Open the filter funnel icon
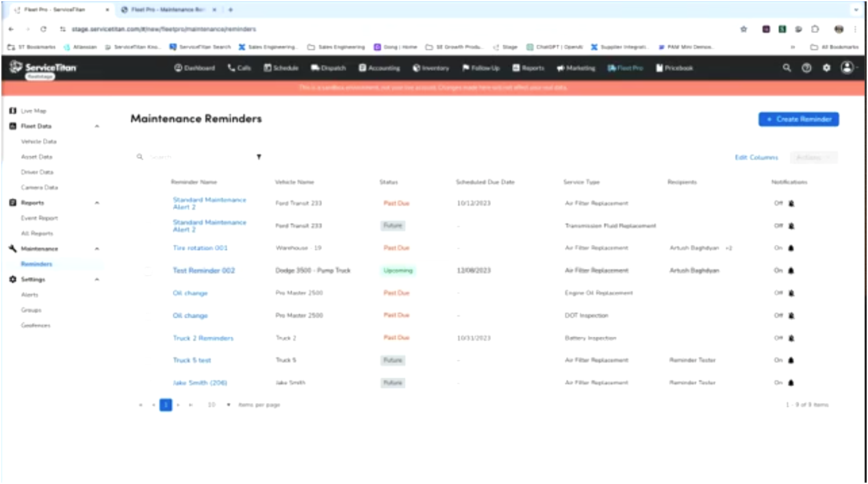Screen dimensions: 868x484 (x=259, y=157)
